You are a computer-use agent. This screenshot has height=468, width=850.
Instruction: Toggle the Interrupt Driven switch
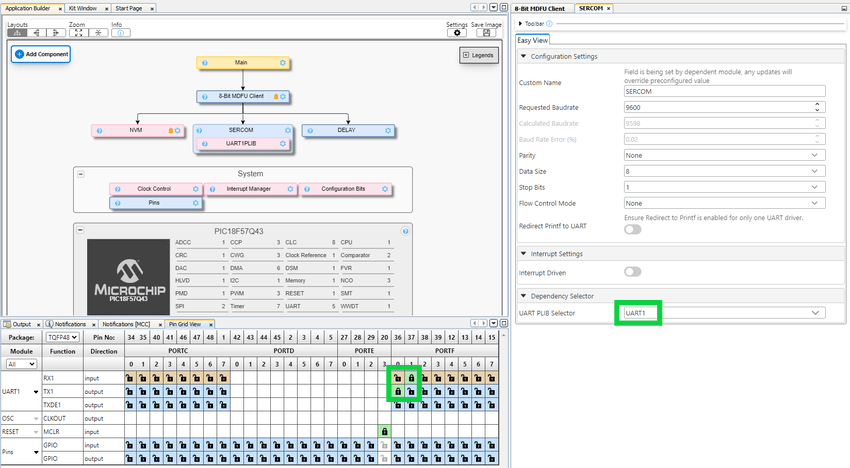[633, 271]
